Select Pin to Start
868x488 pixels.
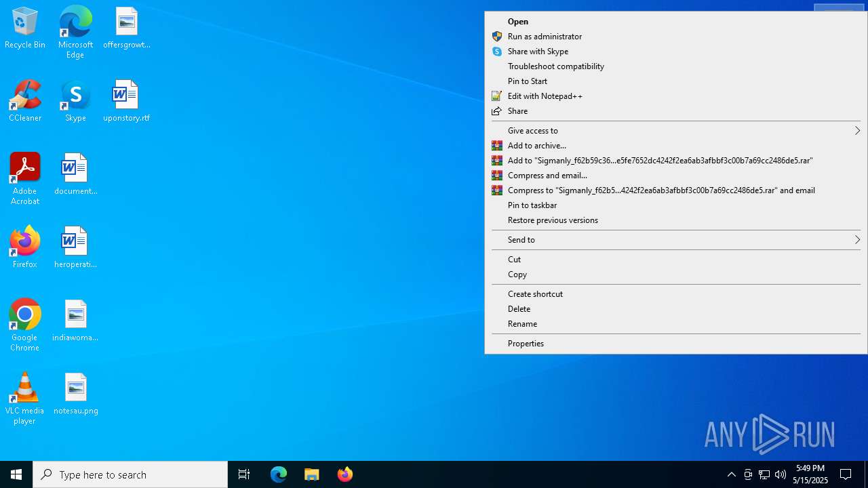click(676, 81)
